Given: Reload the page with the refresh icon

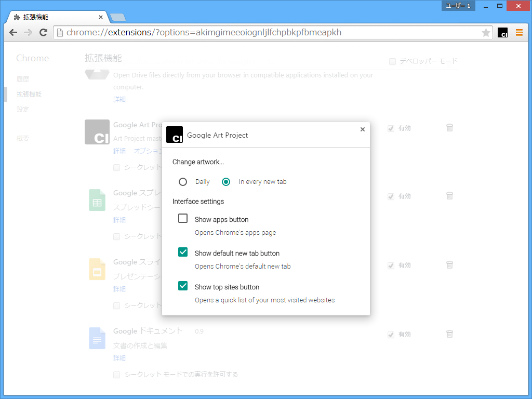Looking at the screenshot, I should pyautogui.click(x=43, y=33).
